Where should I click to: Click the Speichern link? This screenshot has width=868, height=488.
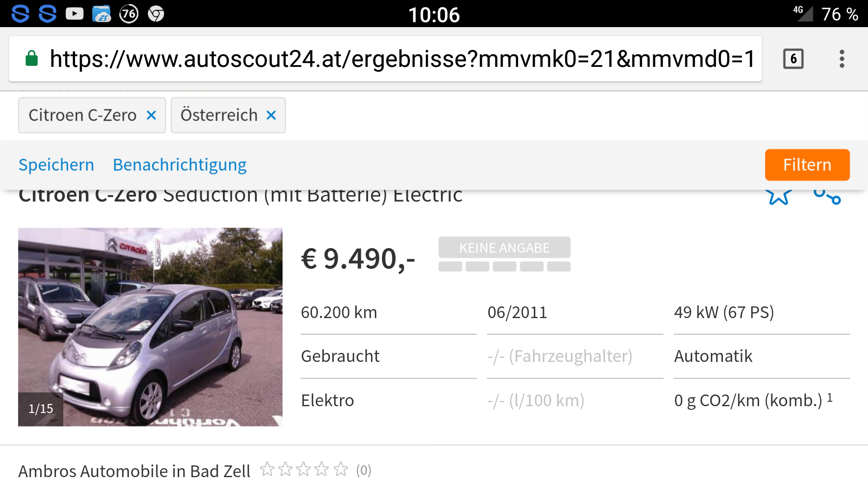(56, 165)
